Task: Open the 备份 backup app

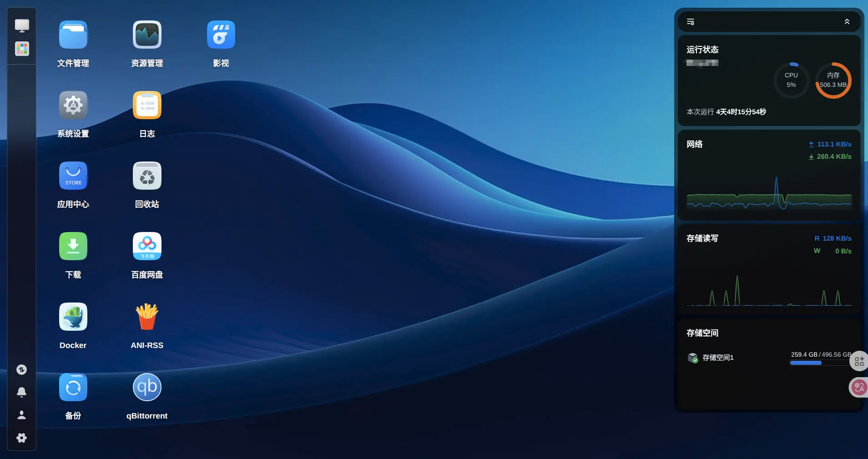Action: point(73,388)
